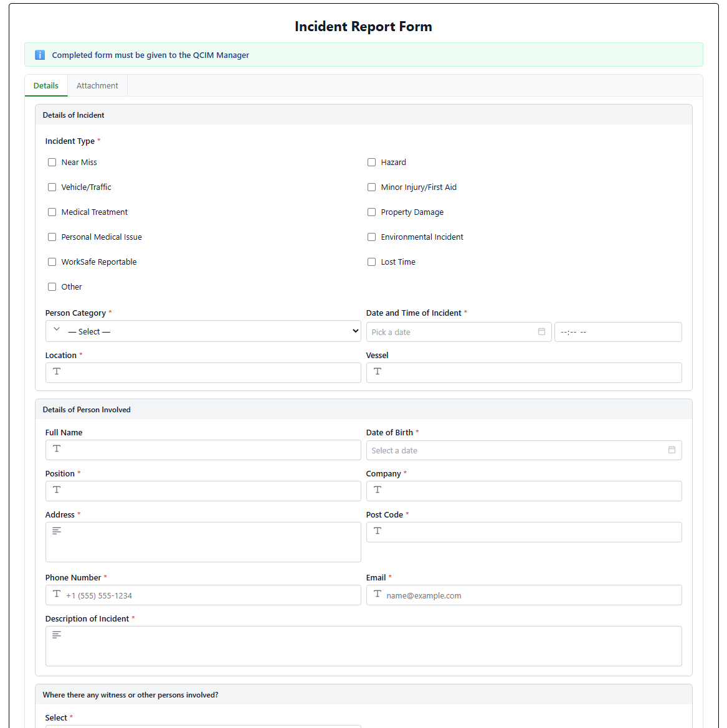Enable the Property Damage checkbox
727x728 pixels.
(x=372, y=212)
